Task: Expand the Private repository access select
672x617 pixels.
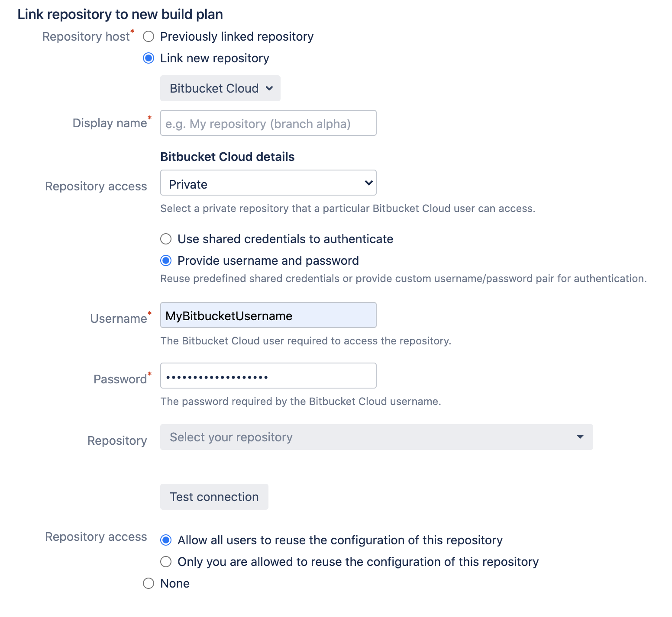Action: 268,183
